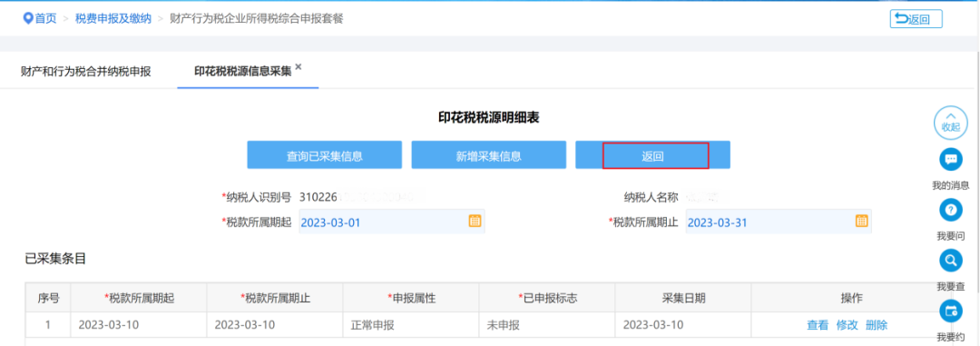Image resolution: width=980 pixels, height=346 pixels.
Task: Click 修改 link in row 1
Action: 847,325
